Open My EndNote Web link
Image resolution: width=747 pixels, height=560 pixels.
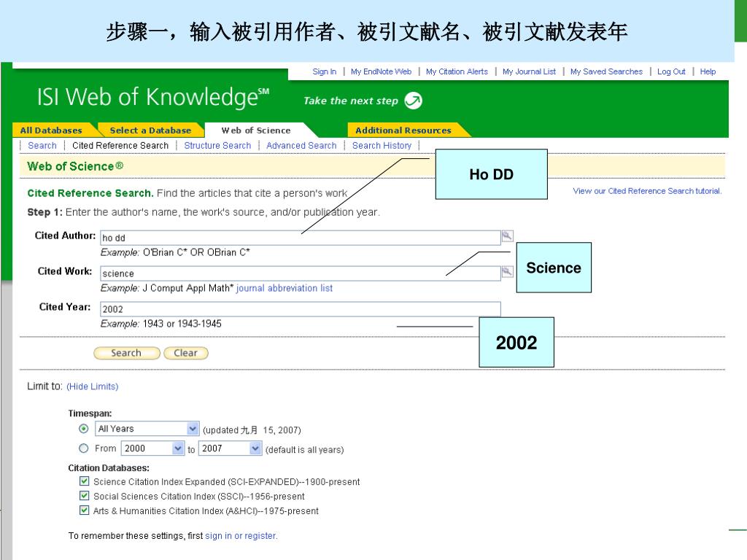tap(381, 71)
